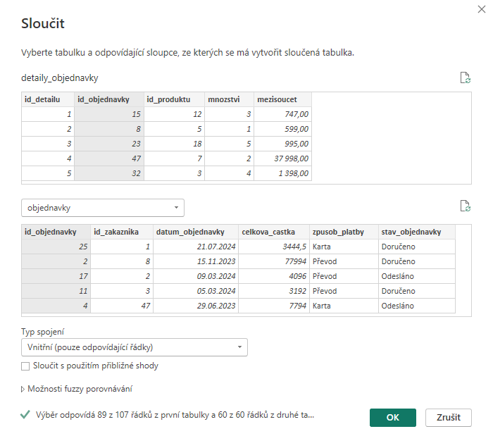Close the Sloučit dialog window
Image resolution: width=493 pixels, height=448 pixels.
coord(480,9)
